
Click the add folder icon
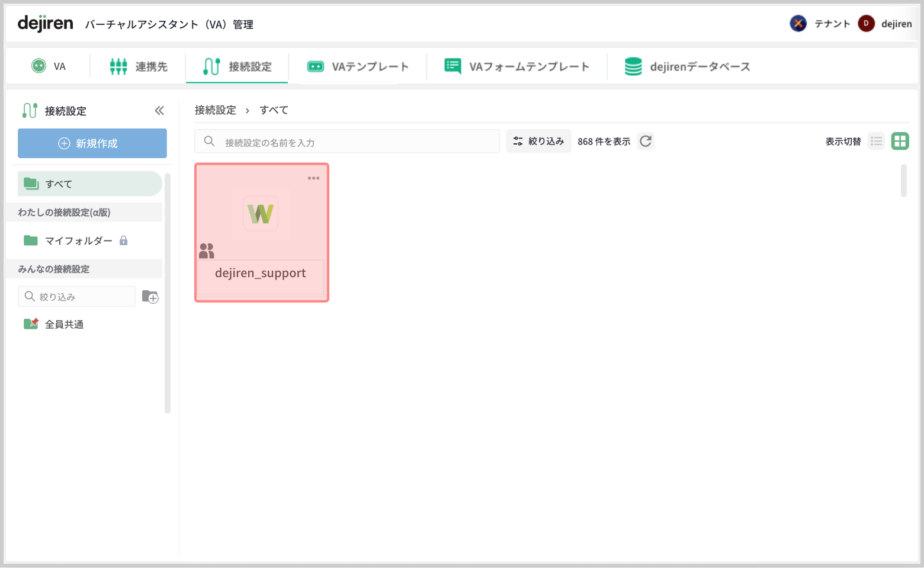[150, 297]
